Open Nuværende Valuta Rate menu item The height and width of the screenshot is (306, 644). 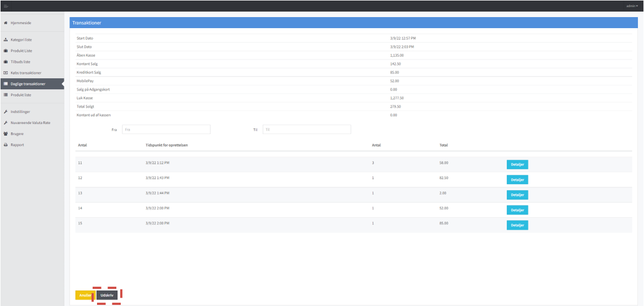pos(30,122)
